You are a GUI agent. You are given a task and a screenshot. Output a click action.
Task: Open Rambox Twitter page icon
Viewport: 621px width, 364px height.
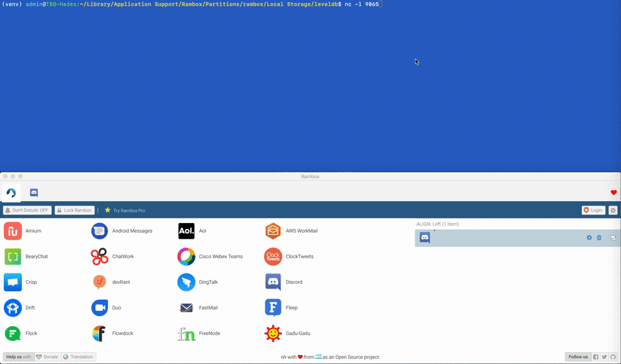pos(604,357)
